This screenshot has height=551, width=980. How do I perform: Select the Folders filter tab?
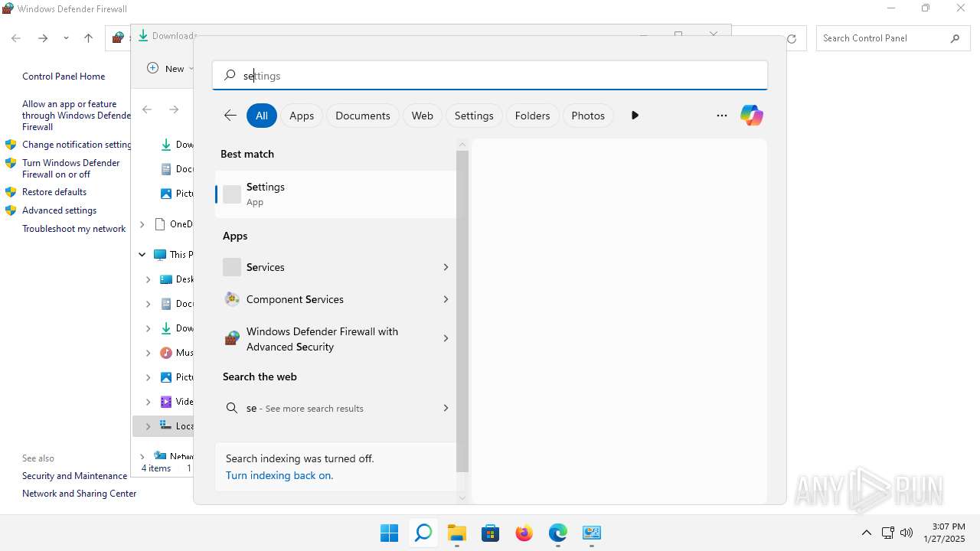click(533, 116)
